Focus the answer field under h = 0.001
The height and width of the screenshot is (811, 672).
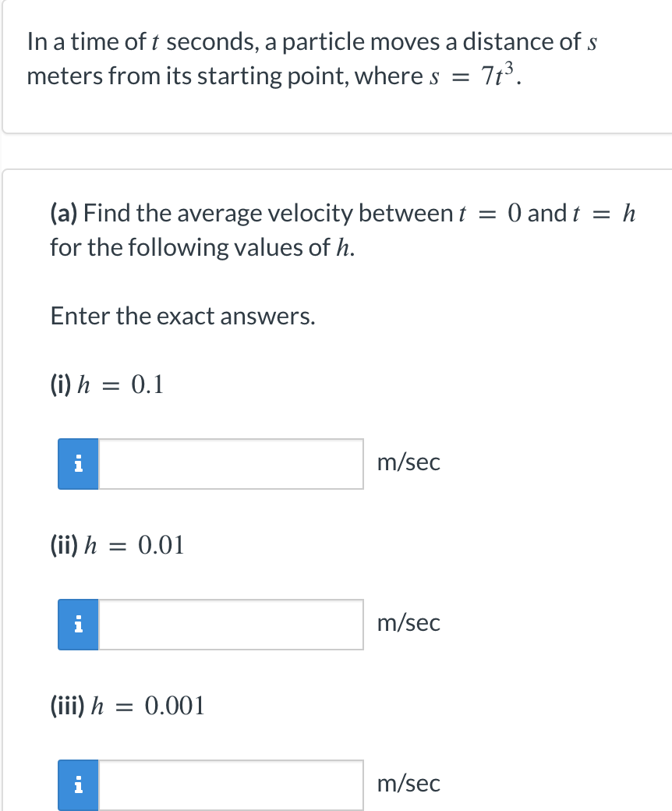[231, 785]
